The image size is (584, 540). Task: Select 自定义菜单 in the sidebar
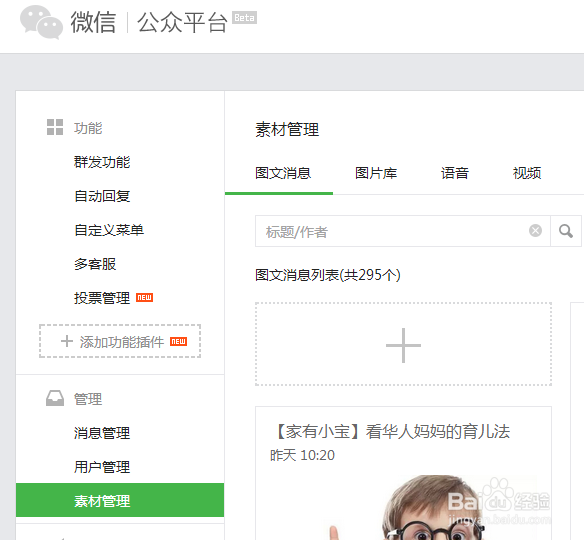[109, 230]
